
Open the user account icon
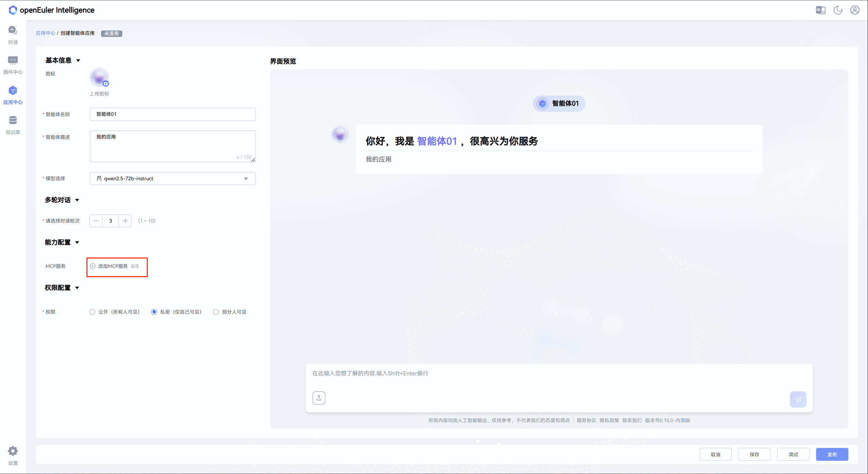(855, 10)
